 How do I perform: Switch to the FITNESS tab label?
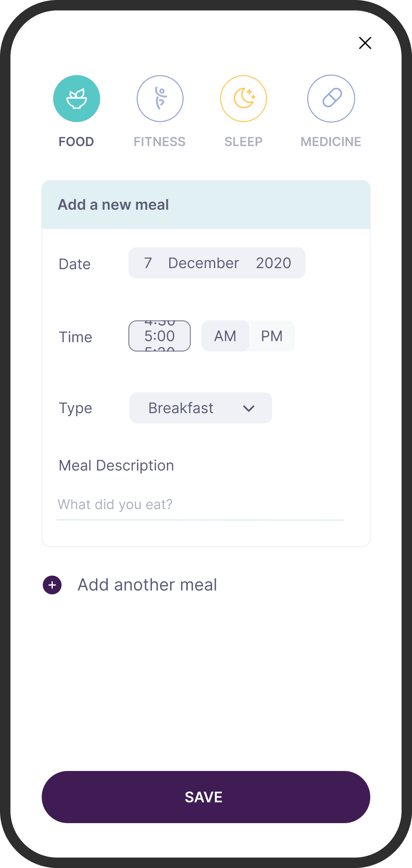click(x=160, y=142)
